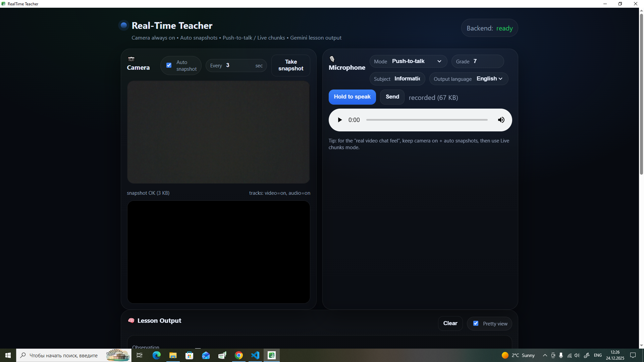644x362 pixels.
Task: Mute the audio player volume icon
Action: (x=501, y=120)
